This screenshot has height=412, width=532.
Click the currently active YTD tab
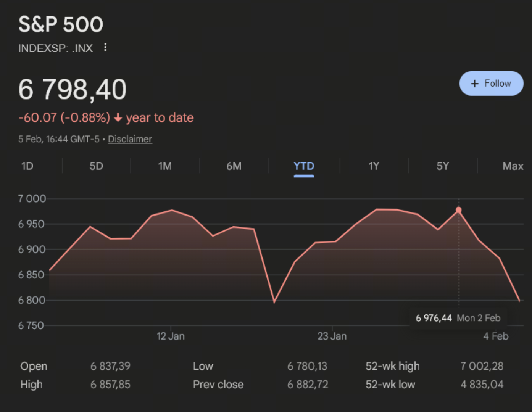coord(304,166)
